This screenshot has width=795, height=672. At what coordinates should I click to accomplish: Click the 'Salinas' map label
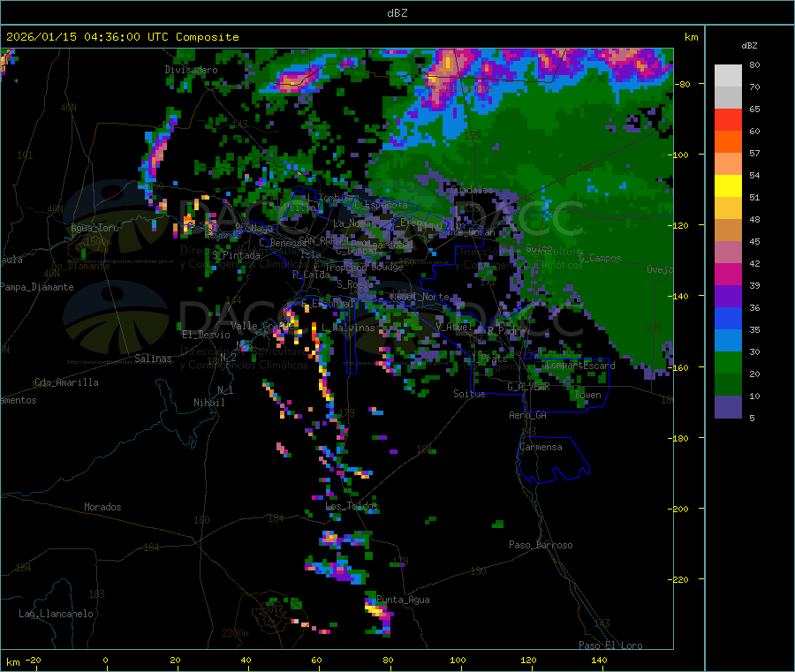tap(153, 359)
